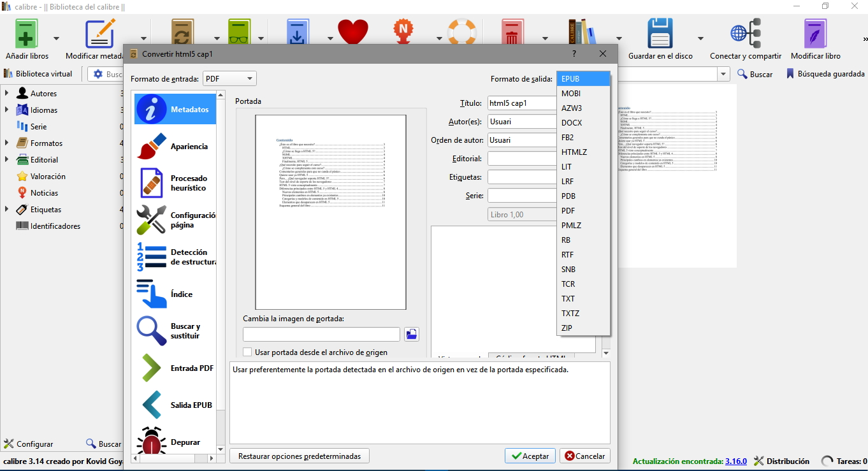This screenshot has width=868, height=471.
Task: Choose RTF output format
Action: (x=583, y=255)
